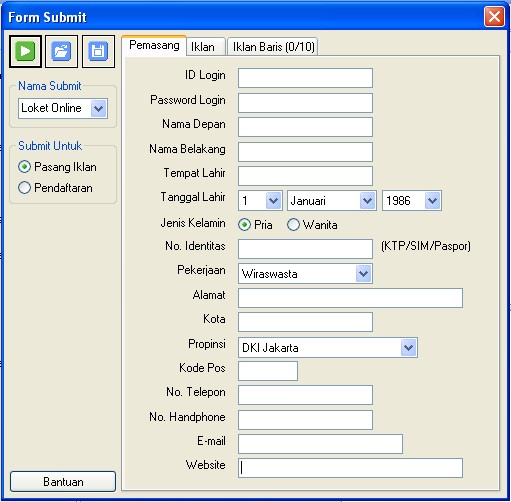Click the ID Login input field

point(305,78)
